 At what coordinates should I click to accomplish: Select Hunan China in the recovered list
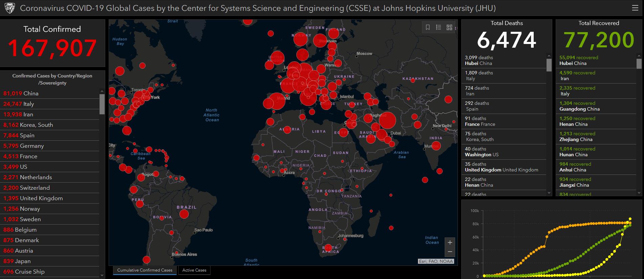[596, 152]
